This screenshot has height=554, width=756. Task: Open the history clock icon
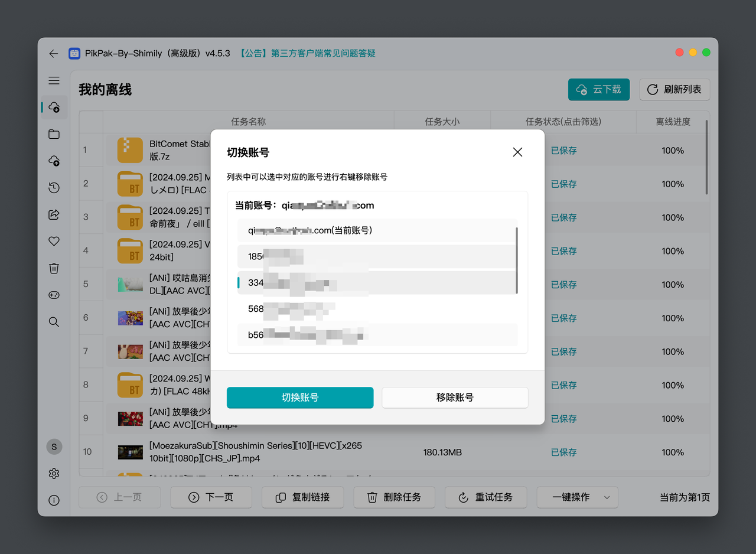pos(54,187)
